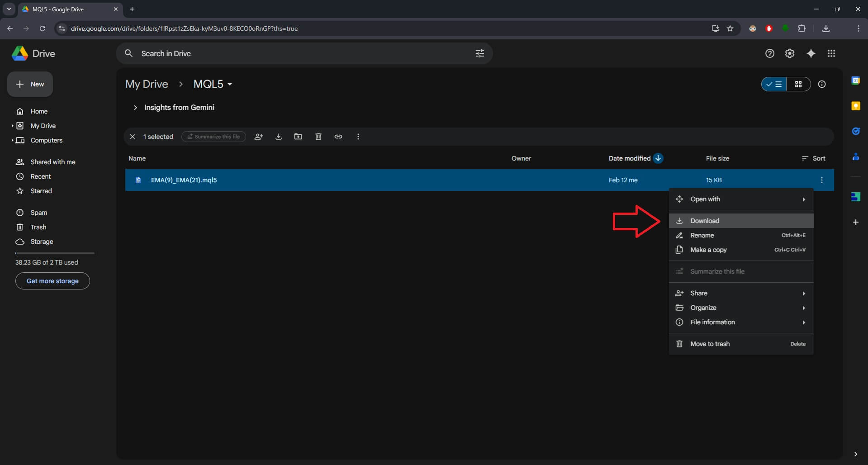Click the move to folder icon
868x465 pixels.
[x=298, y=137]
